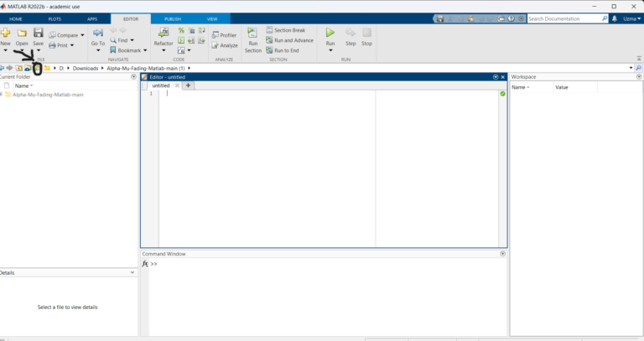Open the Compare dropdown arrow
644x341 pixels.
coord(82,35)
